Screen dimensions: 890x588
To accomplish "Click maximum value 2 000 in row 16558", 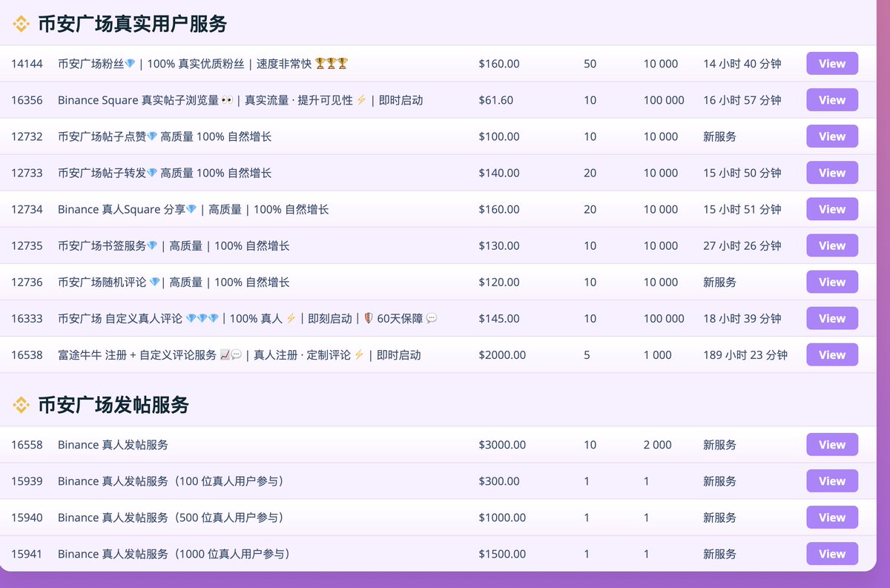I will (658, 445).
